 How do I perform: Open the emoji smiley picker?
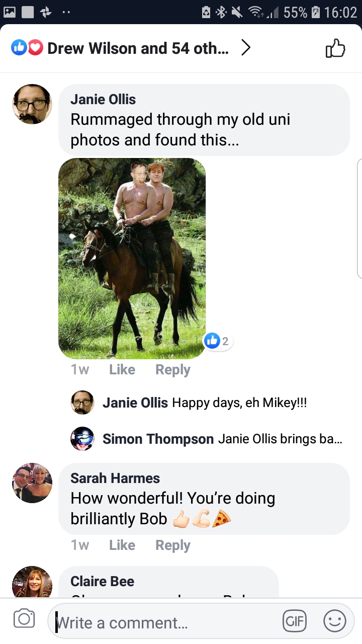coord(334,622)
